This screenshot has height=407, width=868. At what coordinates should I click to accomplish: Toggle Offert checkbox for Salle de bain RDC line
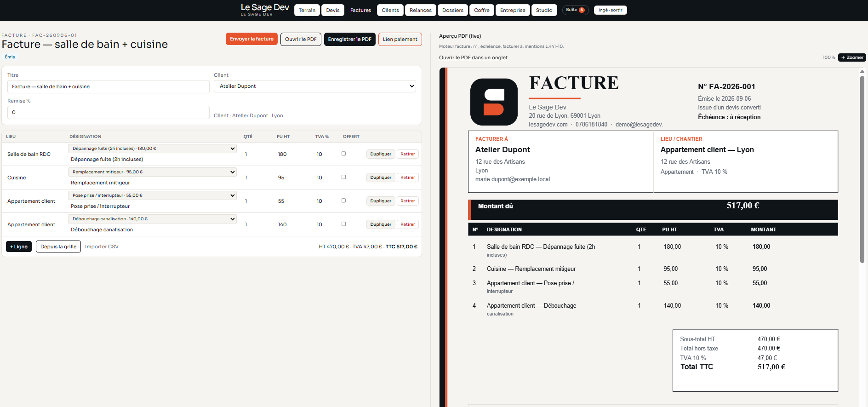tap(343, 154)
